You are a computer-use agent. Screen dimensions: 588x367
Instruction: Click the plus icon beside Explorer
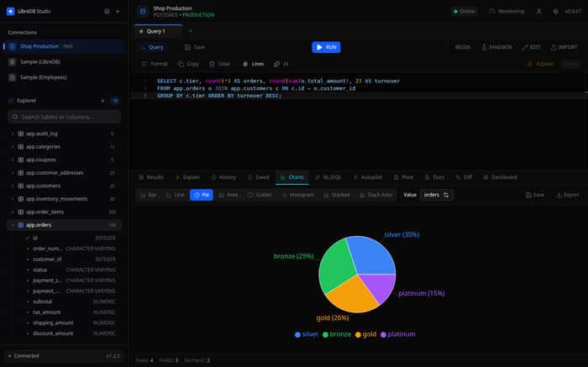[x=102, y=101]
